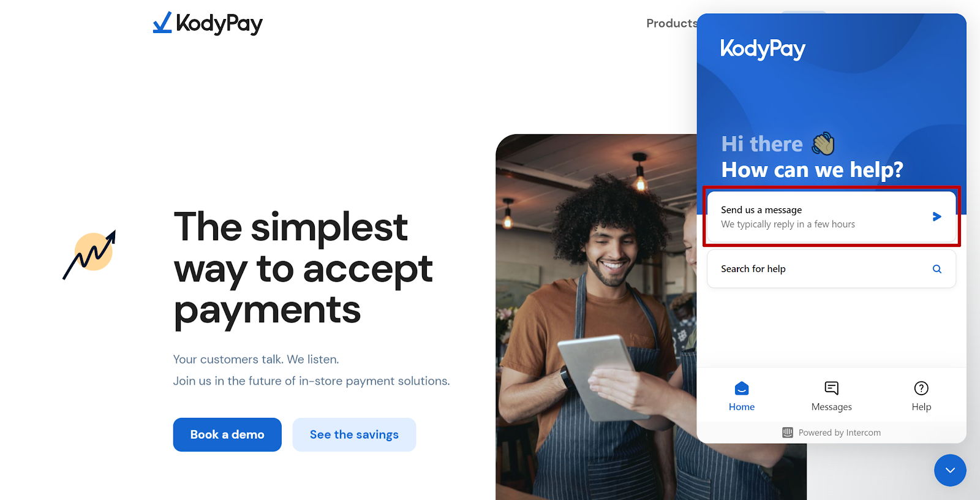Click the Search for help field

(x=831, y=269)
